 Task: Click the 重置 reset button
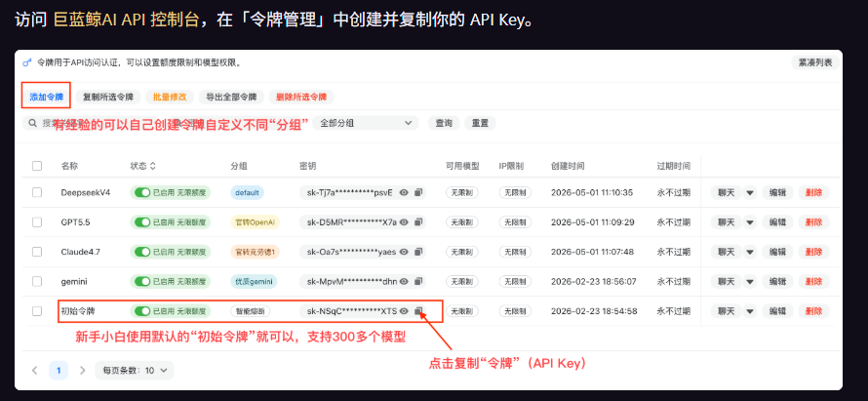[x=480, y=123]
